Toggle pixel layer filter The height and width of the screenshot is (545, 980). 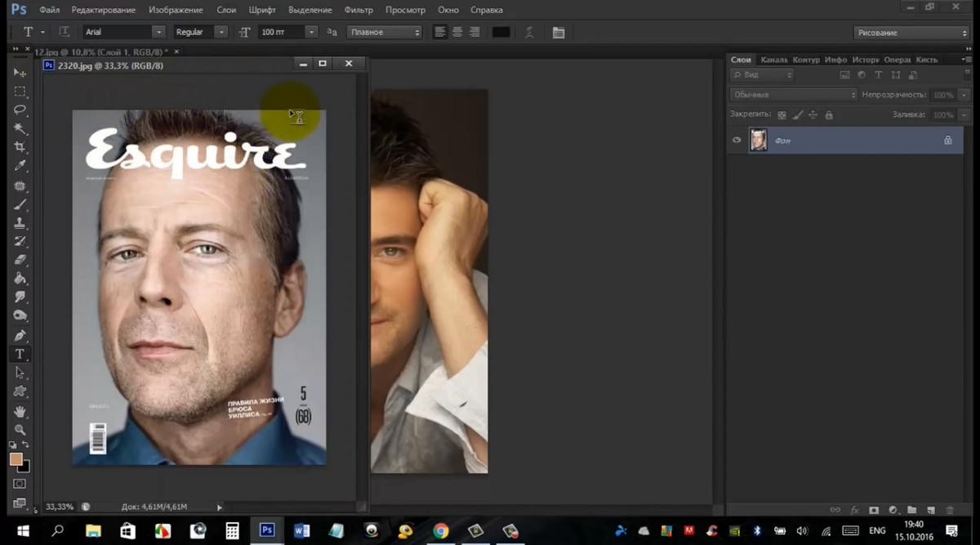pos(844,74)
